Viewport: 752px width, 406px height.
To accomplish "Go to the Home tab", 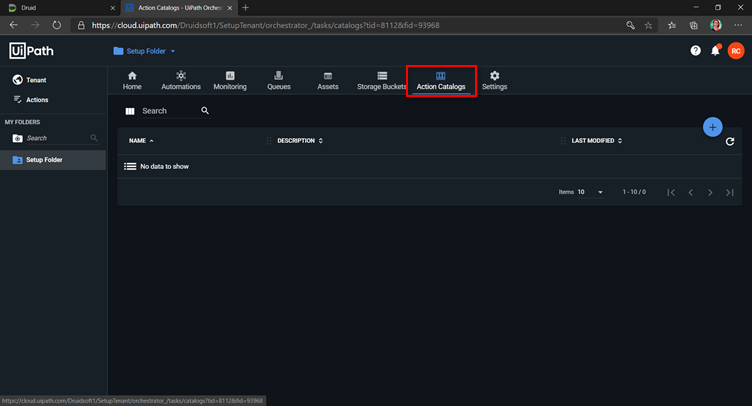I will [132, 81].
